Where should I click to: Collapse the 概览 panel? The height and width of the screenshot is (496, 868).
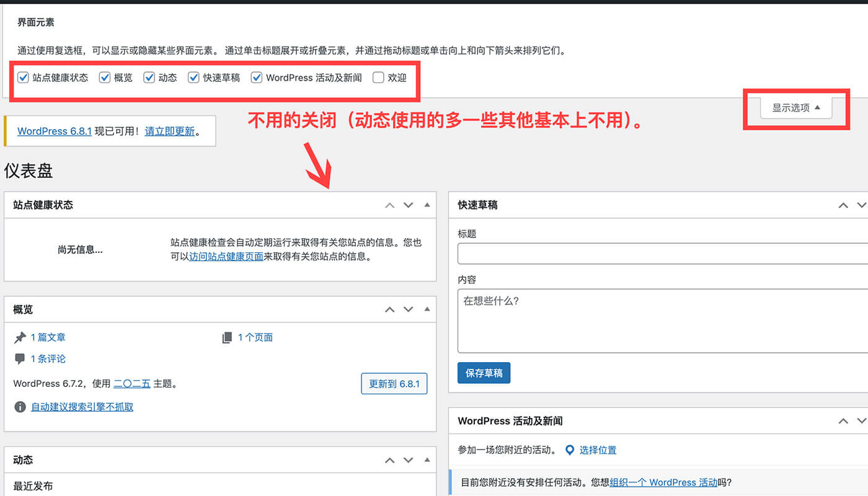tap(427, 309)
